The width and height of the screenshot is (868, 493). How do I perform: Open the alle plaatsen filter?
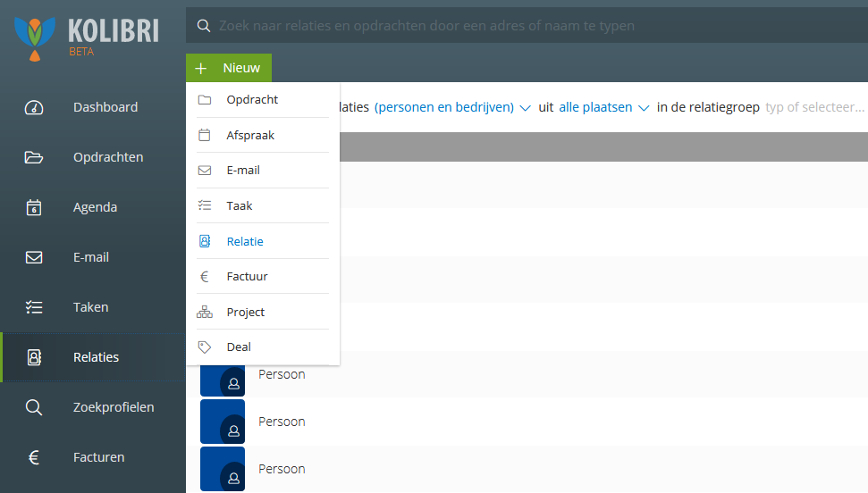[x=595, y=107]
